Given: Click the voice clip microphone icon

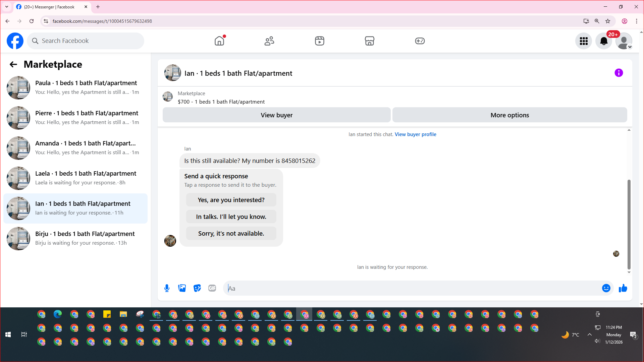Looking at the screenshot, I should coord(167,288).
